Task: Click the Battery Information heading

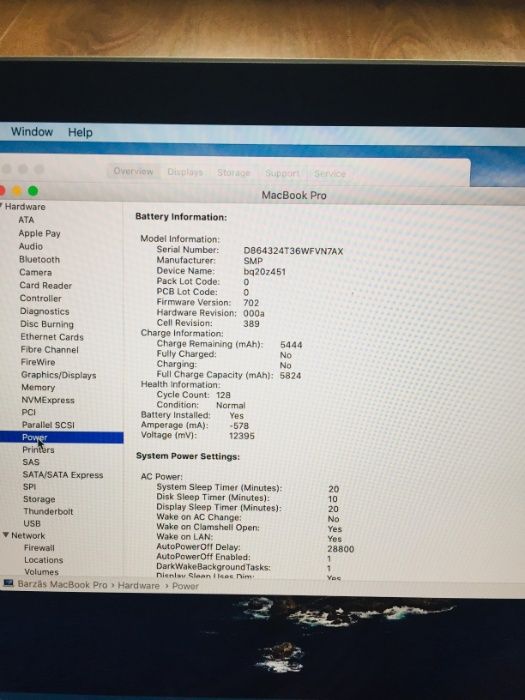Action: click(181, 217)
